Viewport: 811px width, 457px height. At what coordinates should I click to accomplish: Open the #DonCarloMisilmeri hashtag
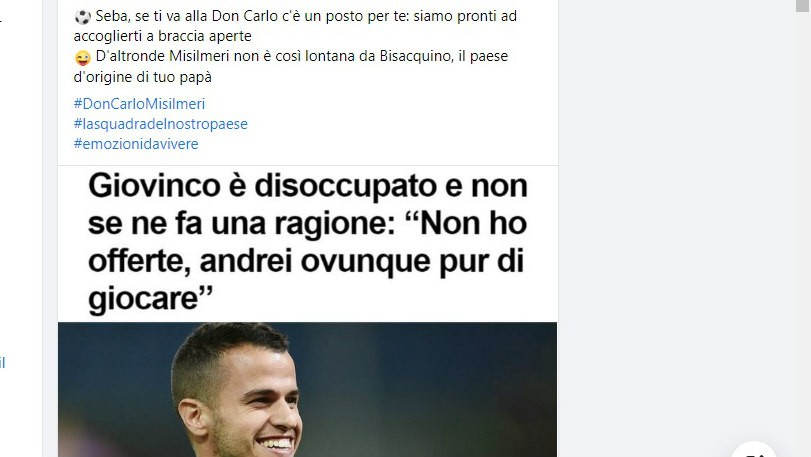(x=139, y=104)
